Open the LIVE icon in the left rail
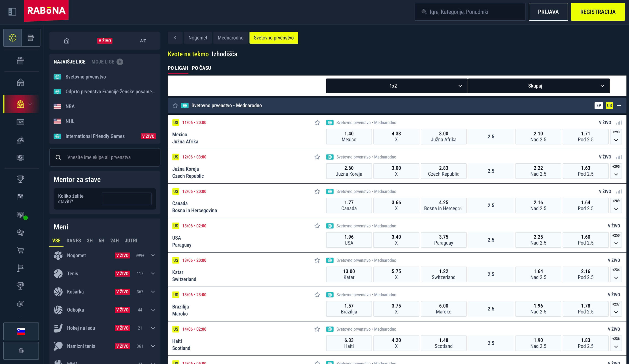Screen dimensions: 629x364 (20, 122)
